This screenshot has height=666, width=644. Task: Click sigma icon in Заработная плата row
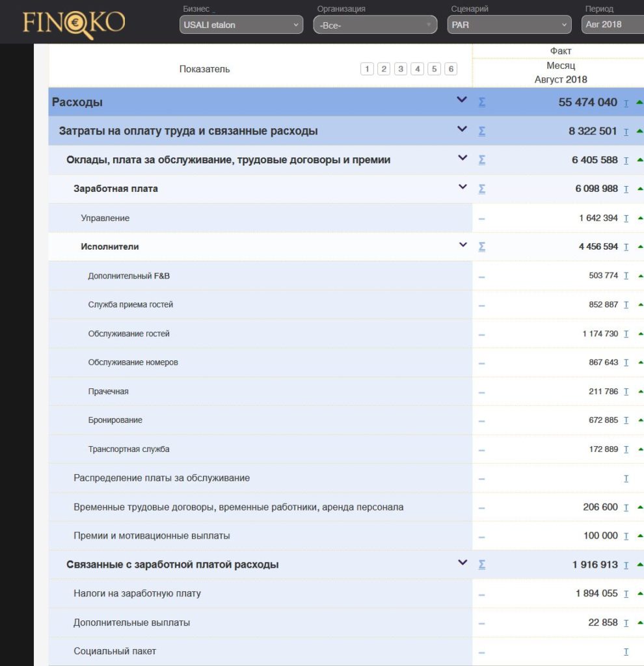[482, 189]
